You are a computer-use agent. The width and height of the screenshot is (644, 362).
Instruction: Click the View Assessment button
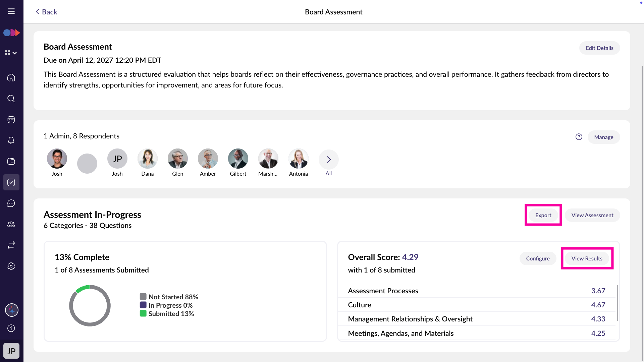pyautogui.click(x=592, y=215)
